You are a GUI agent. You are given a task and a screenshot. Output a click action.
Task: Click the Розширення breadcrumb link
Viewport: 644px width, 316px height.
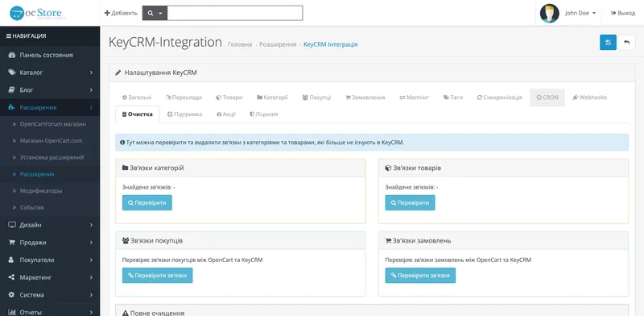click(x=278, y=44)
